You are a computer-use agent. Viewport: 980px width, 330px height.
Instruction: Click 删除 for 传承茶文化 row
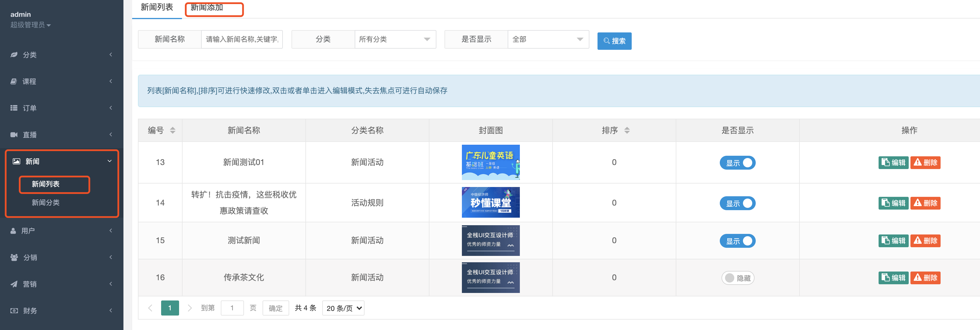925,278
